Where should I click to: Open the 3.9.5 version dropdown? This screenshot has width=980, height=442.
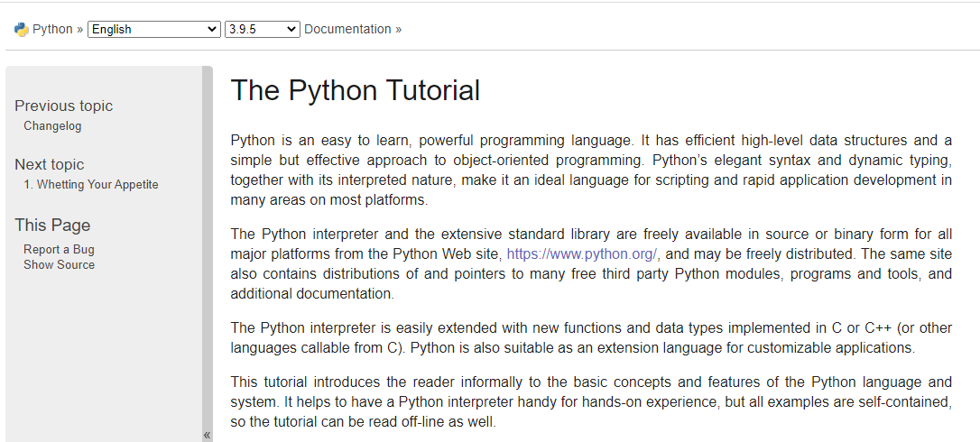[x=263, y=30]
